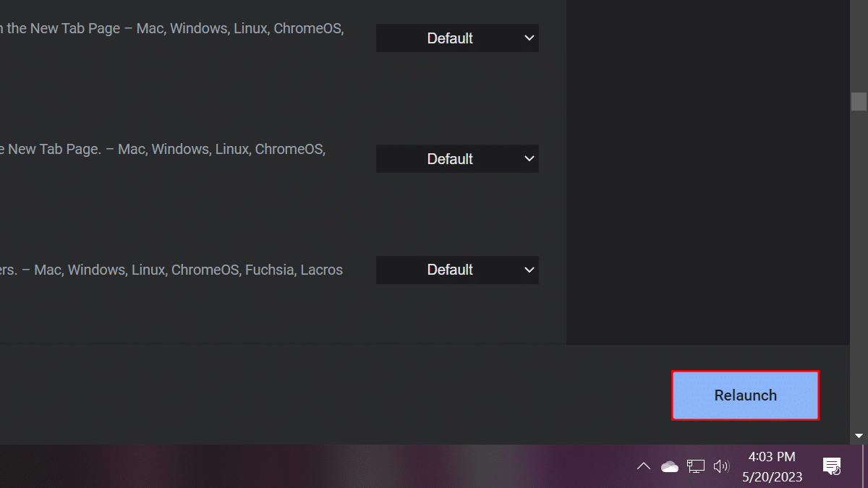Screen dimensions: 868x488
Task: Open the network connection tray icon
Action: [696, 466]
